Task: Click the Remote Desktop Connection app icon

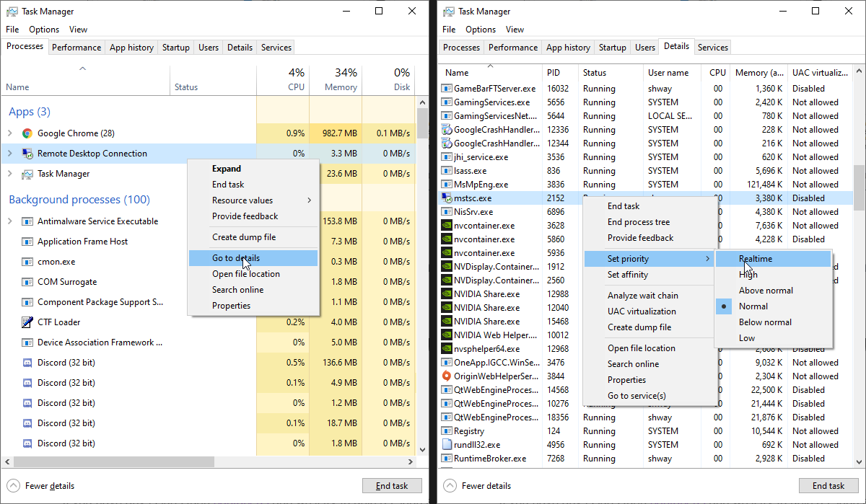Action: (x=27, y=154)
